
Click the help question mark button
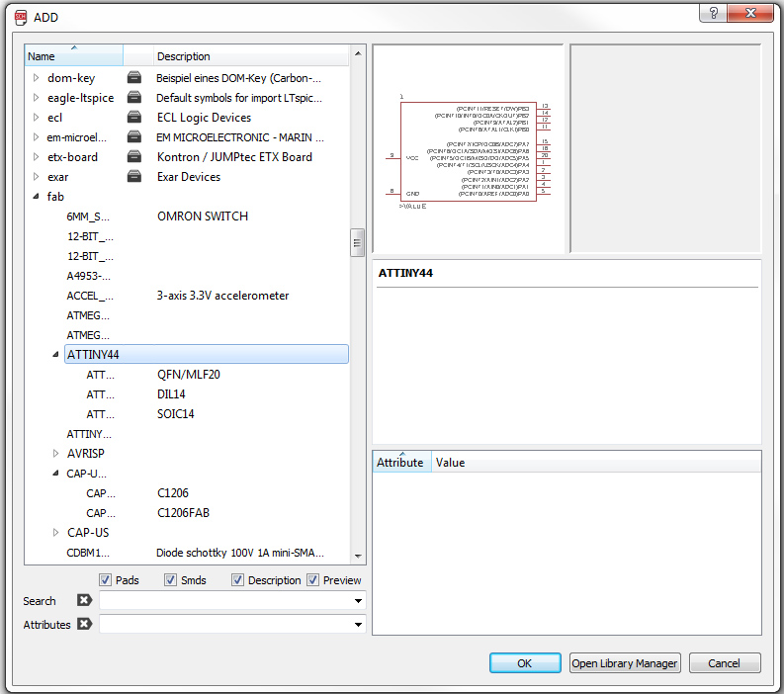coord(714,13)
